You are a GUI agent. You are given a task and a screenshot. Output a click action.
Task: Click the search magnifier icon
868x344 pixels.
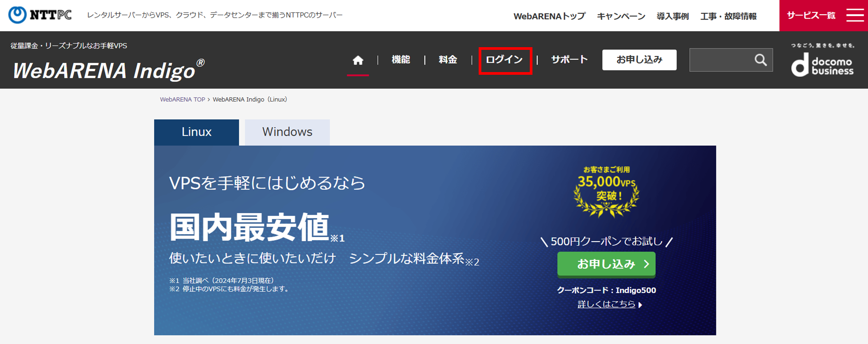tap(760, 60)
